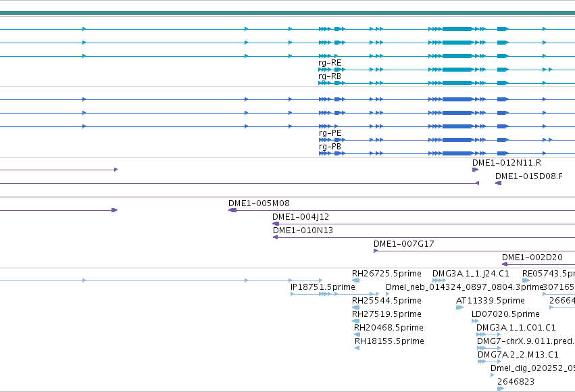
Task: Select the DMG3A.1_1.J24.C1 label
Action: [x=470, y=274]
